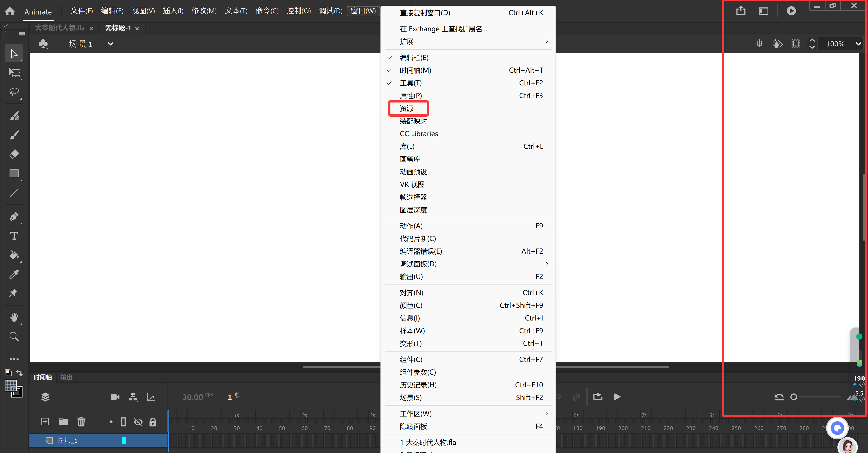This screenshot has height=453, width=868.
Task: Select the Eraser tool
Action: coord(14,154)
